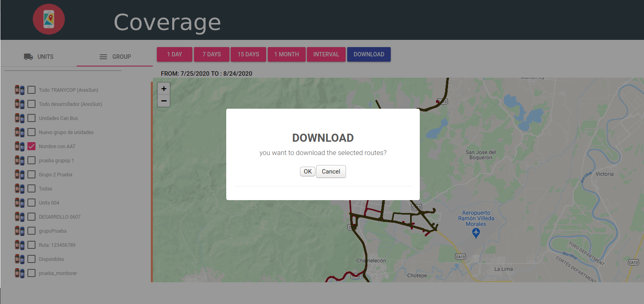This screenshot has height=304, width=644.
Task: Click vehicles icon beside grupoPrueba
Action: pyautogui.click(x=20, y=231)
